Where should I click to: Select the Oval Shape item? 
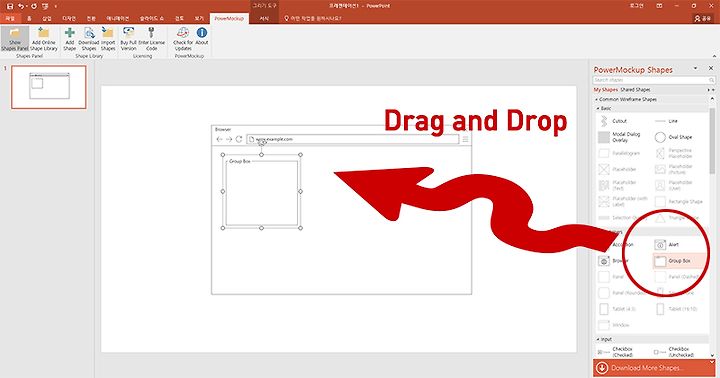[674, 137]
